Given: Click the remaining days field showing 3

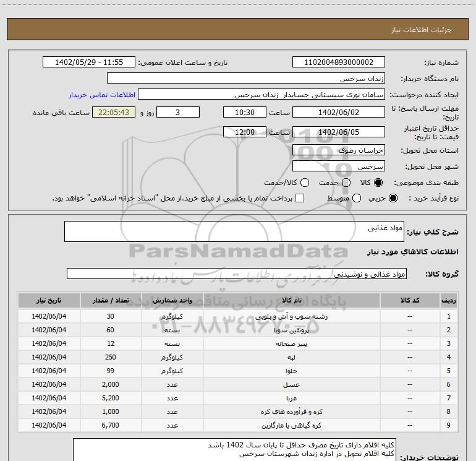Looking at the screenshot, I should click(x=178, y=112).
